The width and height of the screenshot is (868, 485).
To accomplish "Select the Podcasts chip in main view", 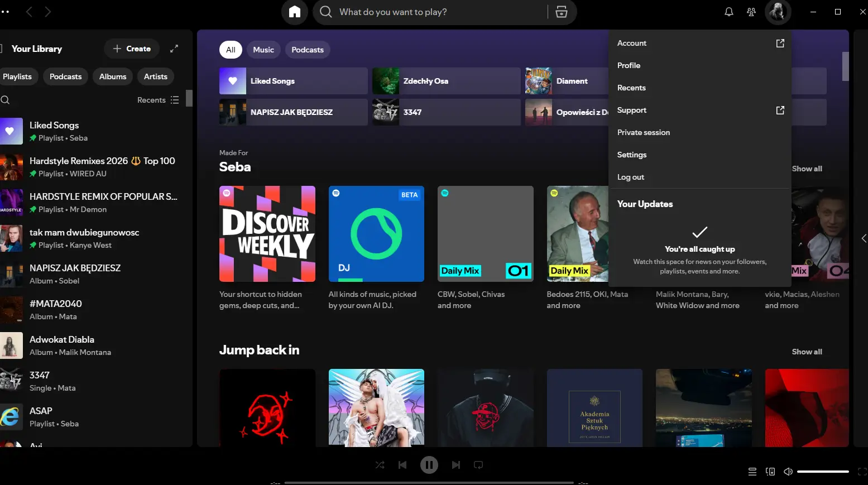I will [x=308, y=50].
